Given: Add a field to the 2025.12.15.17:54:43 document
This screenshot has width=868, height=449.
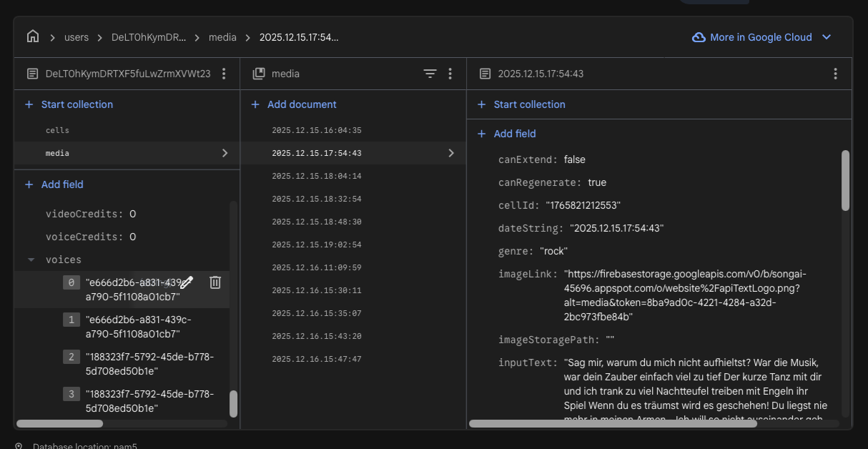Looking at the screenshot, I should [x=506, y=134].
